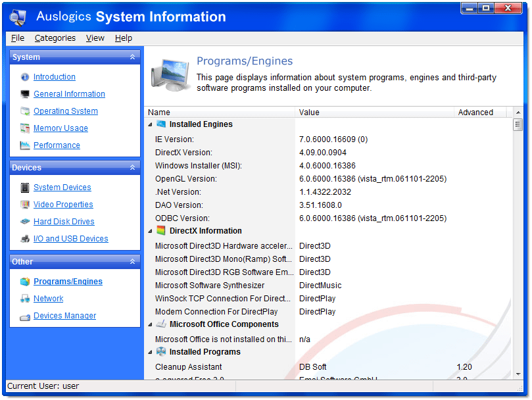Open the Performance link
Image resolution: width=532 pixels, height=400 pixels.
[57, 145]
